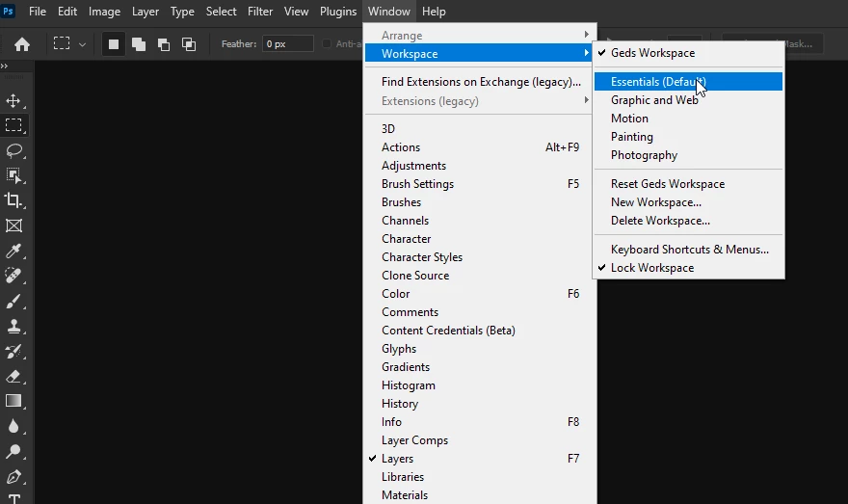Select the Dodge tool
Viewport: 848px width, 504px height.
click(13, 452)
